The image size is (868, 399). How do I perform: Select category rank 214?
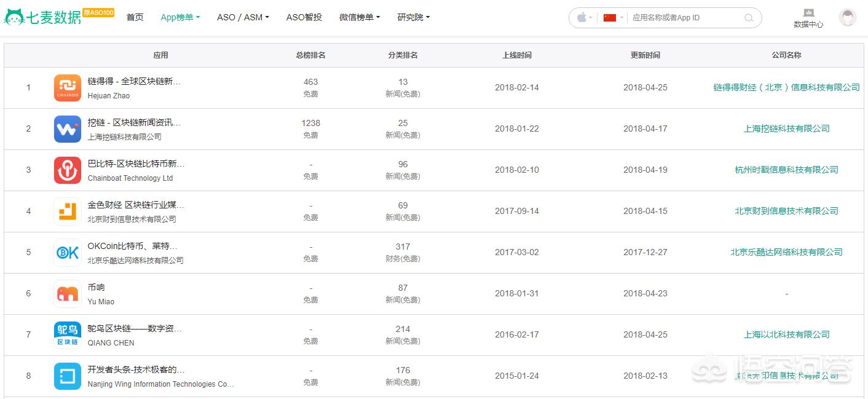pyautogui.click(x=403, y=329)
